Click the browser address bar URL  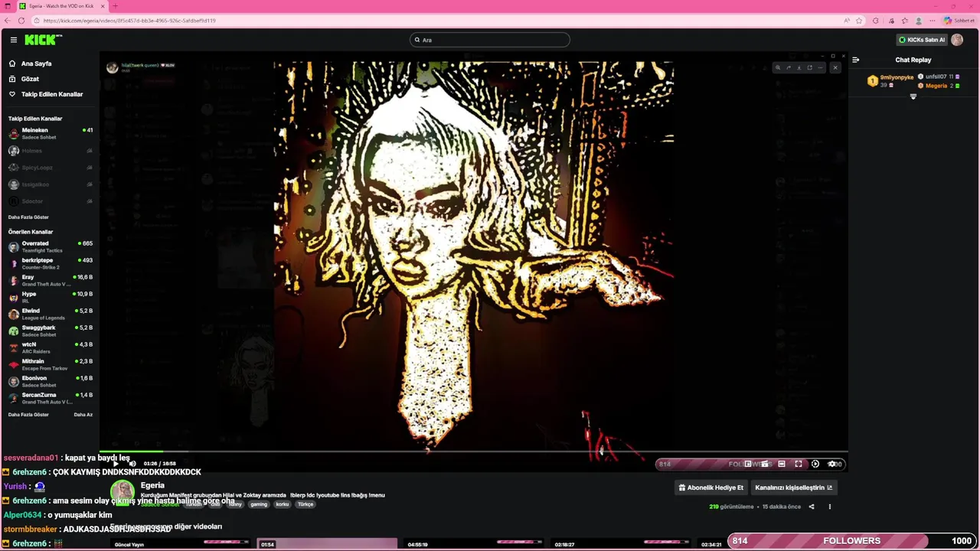click(x=129, y=21)
